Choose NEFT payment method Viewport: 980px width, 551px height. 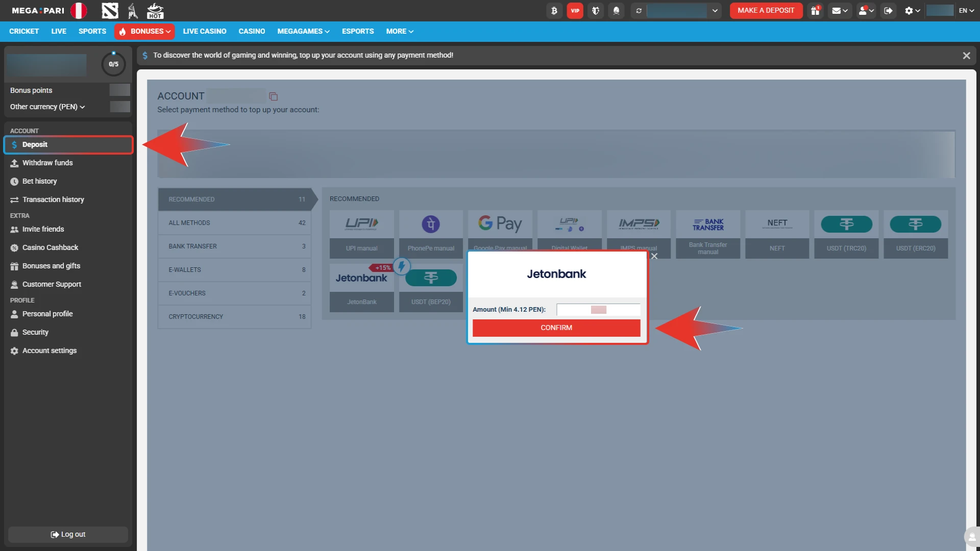[x=777, y=234]
